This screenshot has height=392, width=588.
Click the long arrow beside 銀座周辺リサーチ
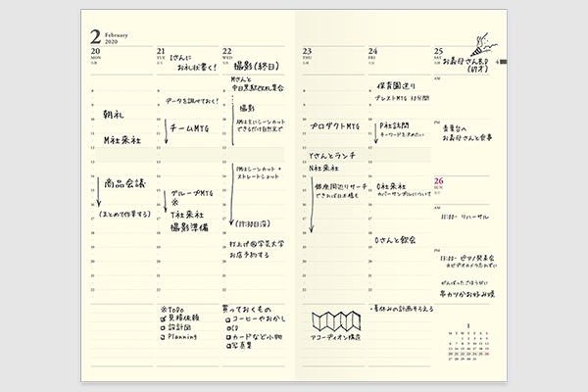[312, 205]
